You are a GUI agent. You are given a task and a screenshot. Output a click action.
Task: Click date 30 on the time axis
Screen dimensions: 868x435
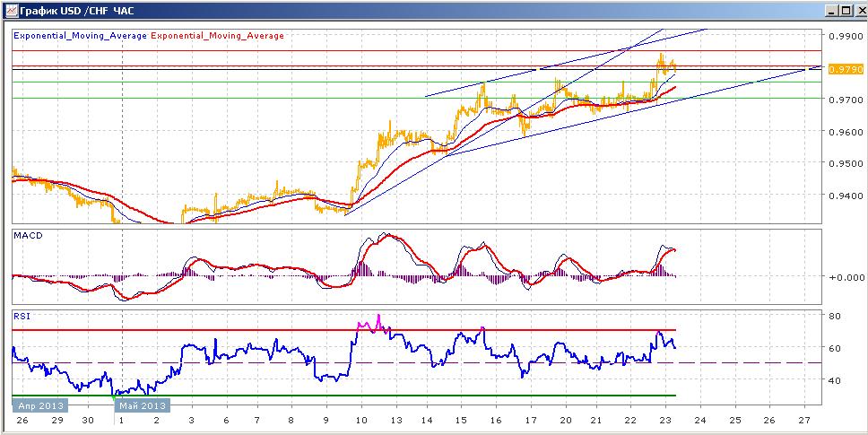point(88,420)
